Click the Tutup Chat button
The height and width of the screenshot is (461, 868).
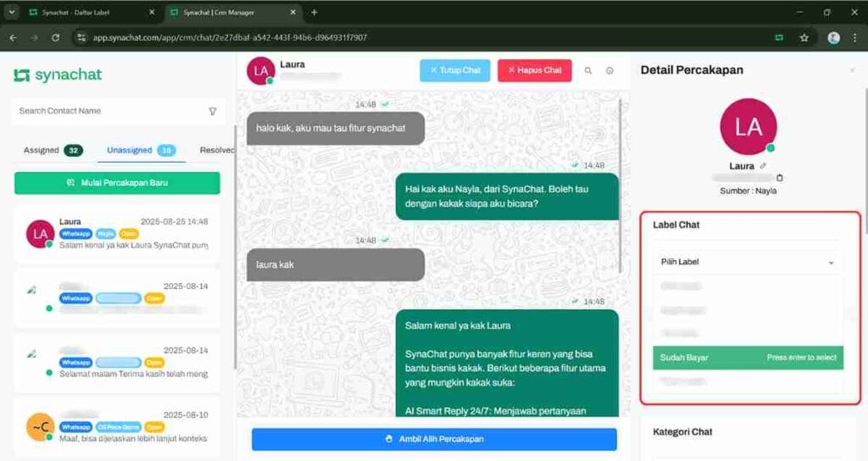[x=455, y=70]
